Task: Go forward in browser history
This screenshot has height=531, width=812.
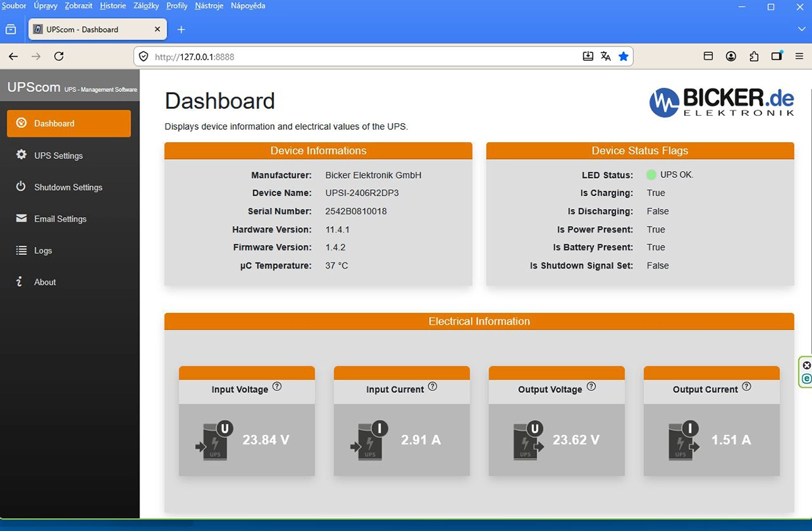Action: point(36,57)
